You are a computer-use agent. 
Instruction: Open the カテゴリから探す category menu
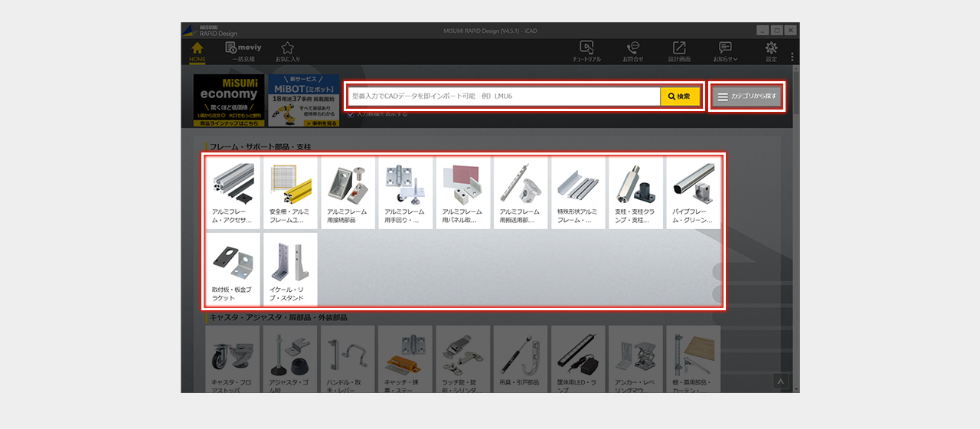pyautogui.click(x=746, y=97)
